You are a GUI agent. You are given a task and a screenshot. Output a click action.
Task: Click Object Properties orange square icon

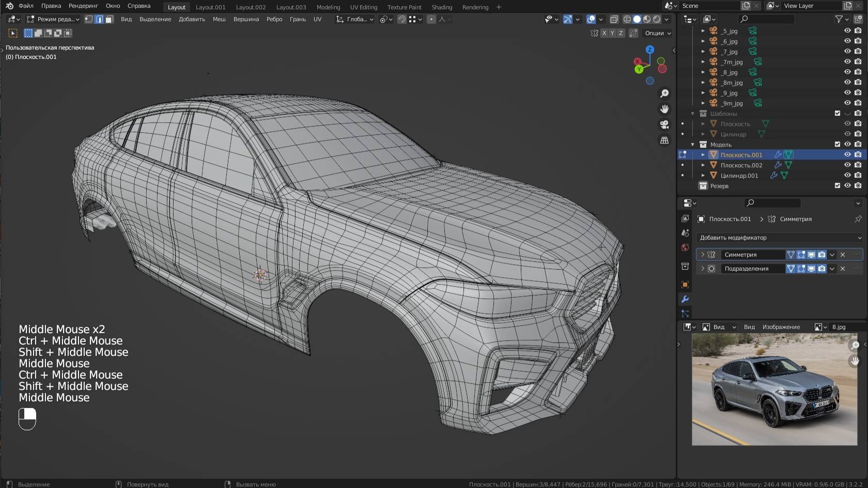point(685,285)
